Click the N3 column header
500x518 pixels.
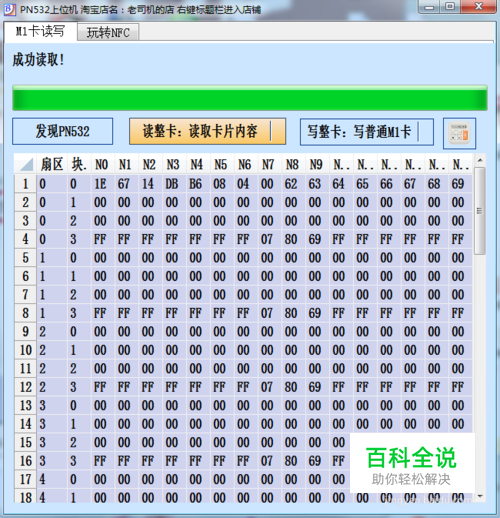173,164
